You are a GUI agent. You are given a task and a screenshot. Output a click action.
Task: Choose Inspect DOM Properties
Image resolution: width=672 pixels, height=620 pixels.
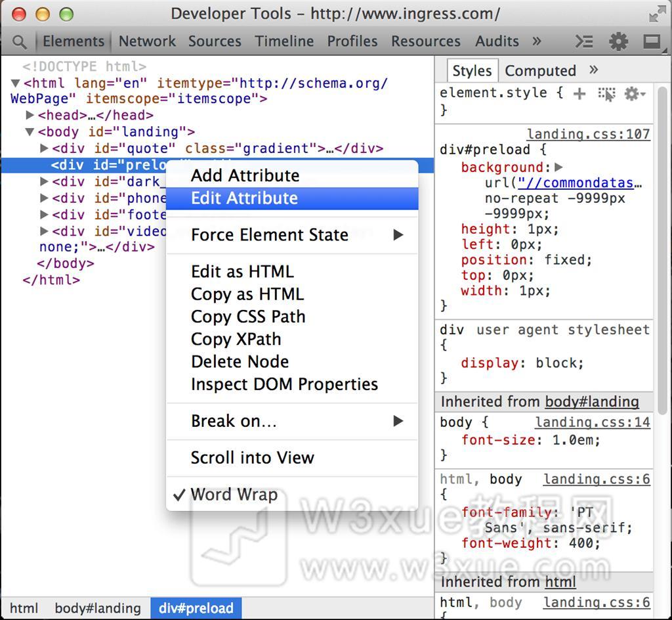tap(292, 385)
